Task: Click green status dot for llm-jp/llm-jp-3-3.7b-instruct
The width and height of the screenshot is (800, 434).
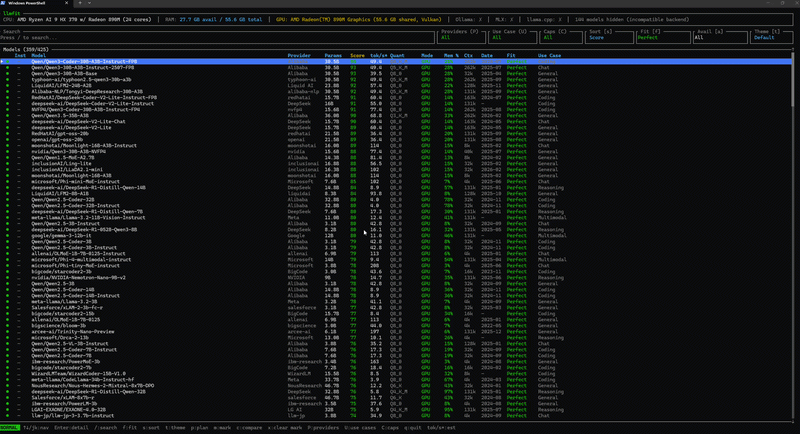Action: point(7,416)
